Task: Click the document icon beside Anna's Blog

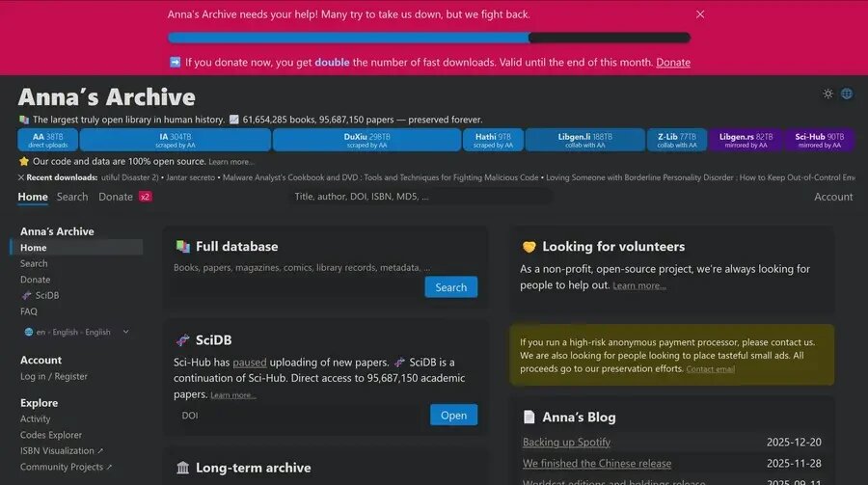Action: pyautogui.click(x=529, y=417)
